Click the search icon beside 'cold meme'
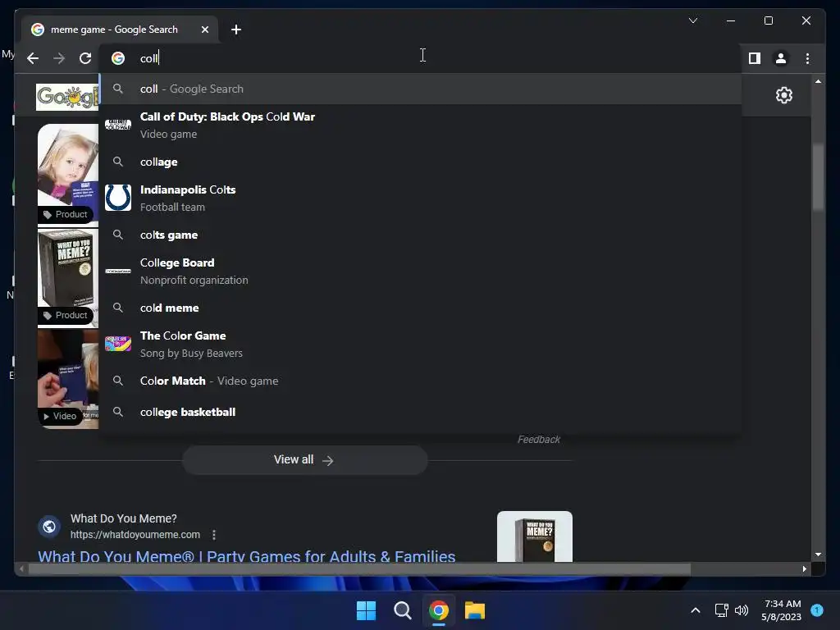 [x=118, y=308]
